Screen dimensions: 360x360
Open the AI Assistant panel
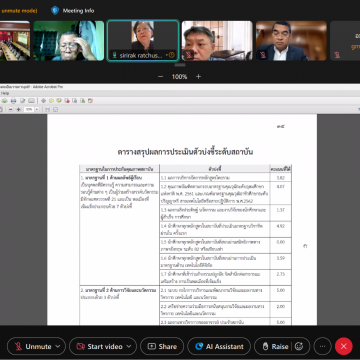coord(219,346)
